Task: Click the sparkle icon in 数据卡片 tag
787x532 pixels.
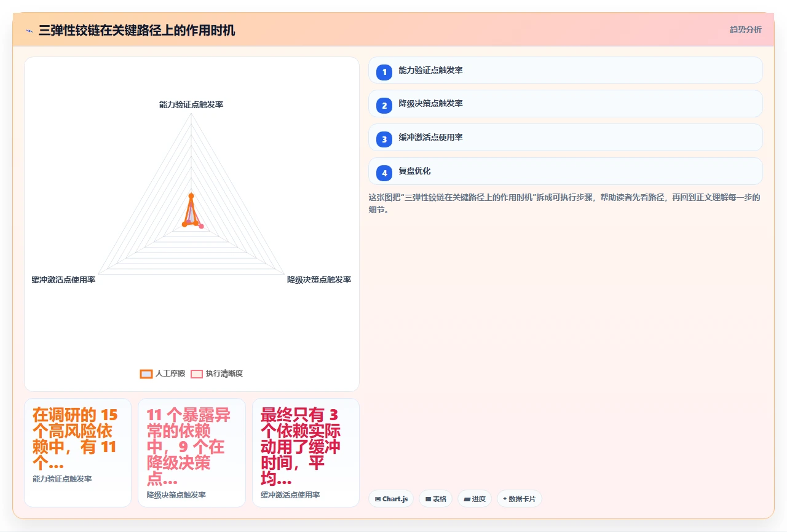Action: click(505, 499)
